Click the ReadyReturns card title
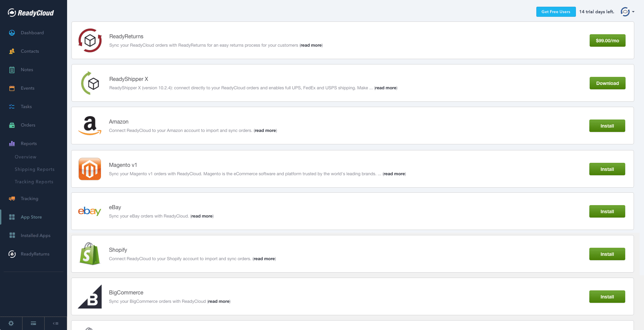Screen dimensions: 644x330 point(126,36)
